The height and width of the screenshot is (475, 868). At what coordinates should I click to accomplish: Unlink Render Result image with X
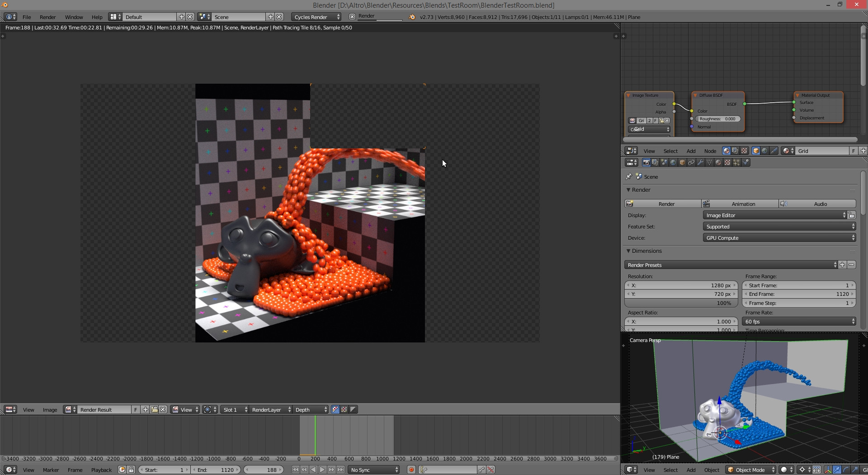point(163,410)
